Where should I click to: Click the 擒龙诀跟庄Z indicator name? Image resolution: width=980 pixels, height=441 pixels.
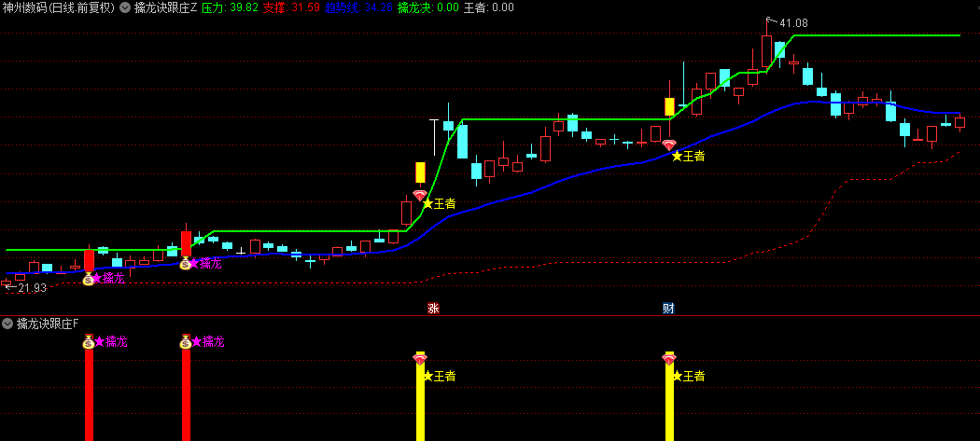tap(165, 7)
